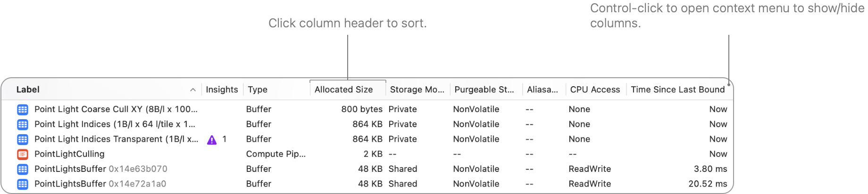
Task: Select the Point Light Indices Transparent label
Action: pyautogui.click(x=116, y=139)
